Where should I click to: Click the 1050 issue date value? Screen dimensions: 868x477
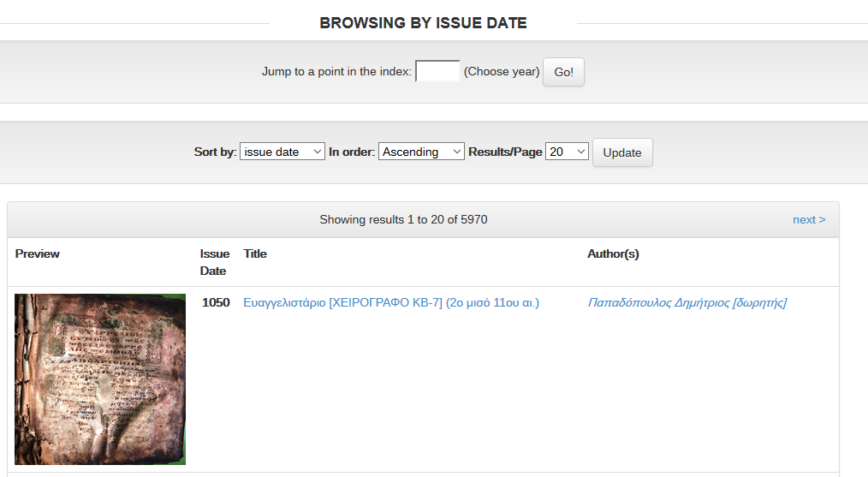[x=216, y=302]
